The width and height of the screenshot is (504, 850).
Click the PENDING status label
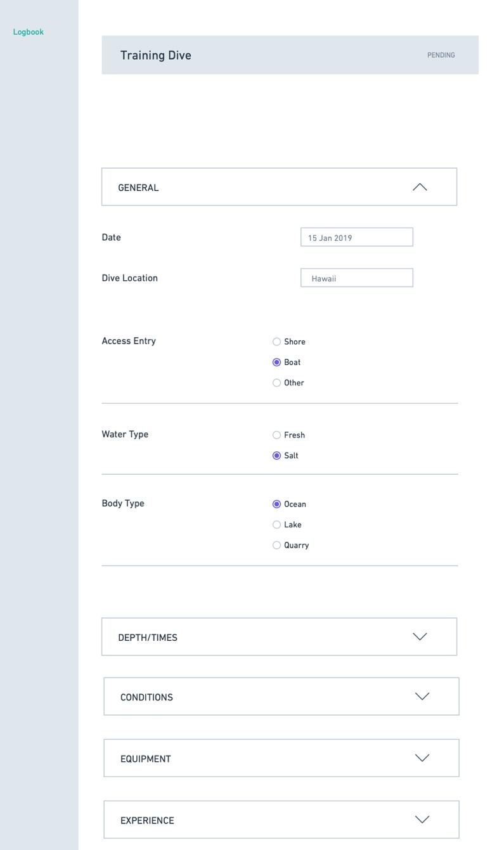click(441, 55)
